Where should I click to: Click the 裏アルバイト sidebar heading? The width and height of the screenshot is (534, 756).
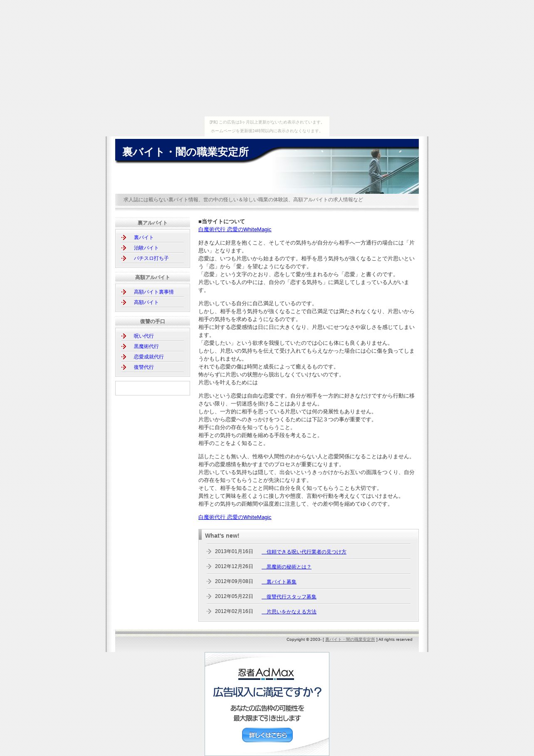153,223
